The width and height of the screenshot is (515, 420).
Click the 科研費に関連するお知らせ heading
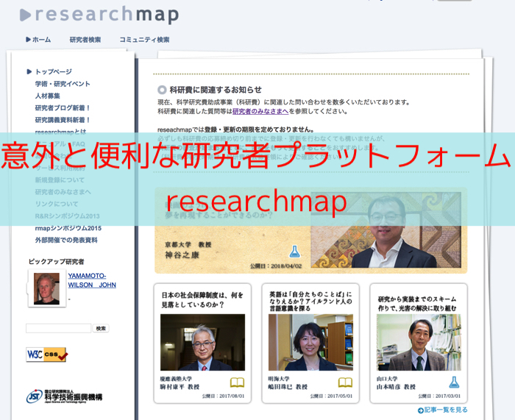coord(216,90)
